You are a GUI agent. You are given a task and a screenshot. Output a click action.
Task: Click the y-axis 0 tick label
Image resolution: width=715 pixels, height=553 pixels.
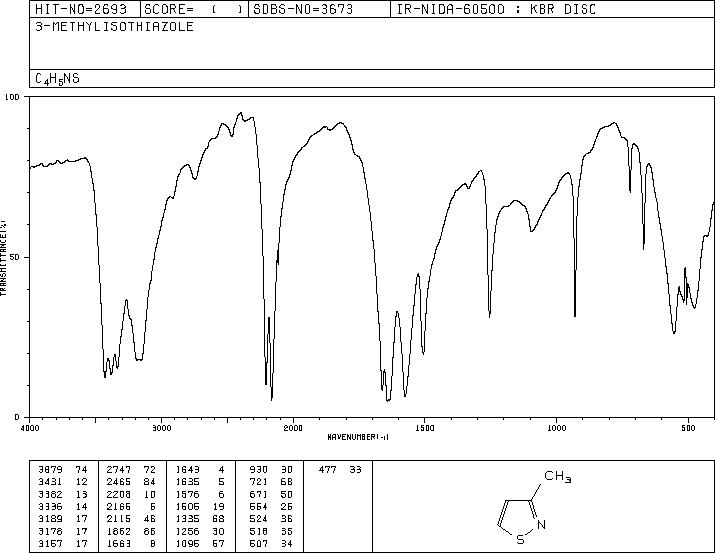click(17, 417)
